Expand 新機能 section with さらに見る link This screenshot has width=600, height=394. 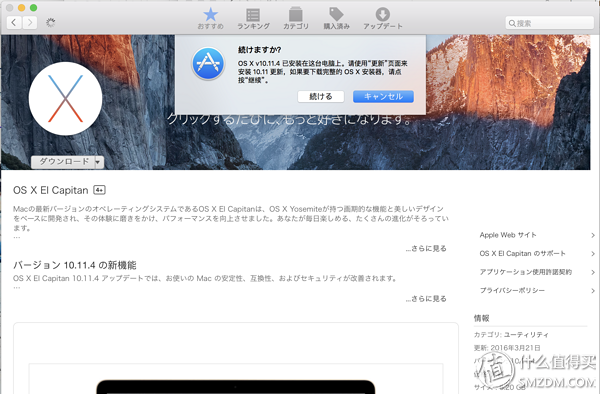pos(426,298)
